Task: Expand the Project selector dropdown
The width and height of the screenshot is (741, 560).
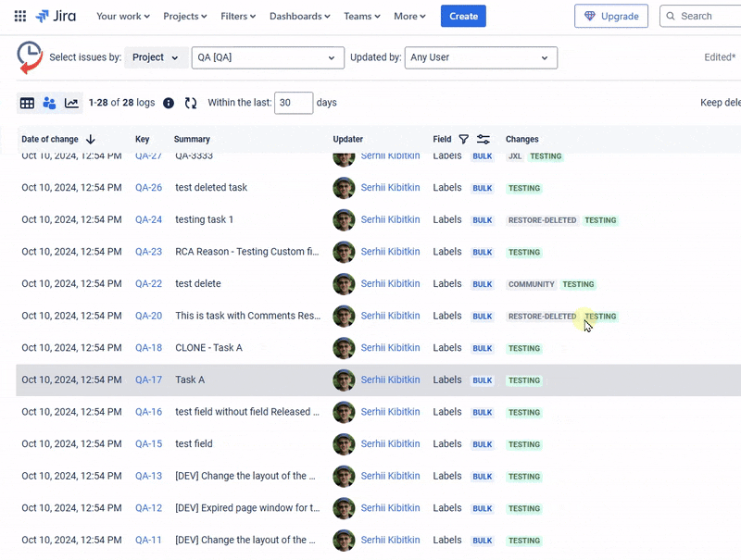Action: point(156,57)
